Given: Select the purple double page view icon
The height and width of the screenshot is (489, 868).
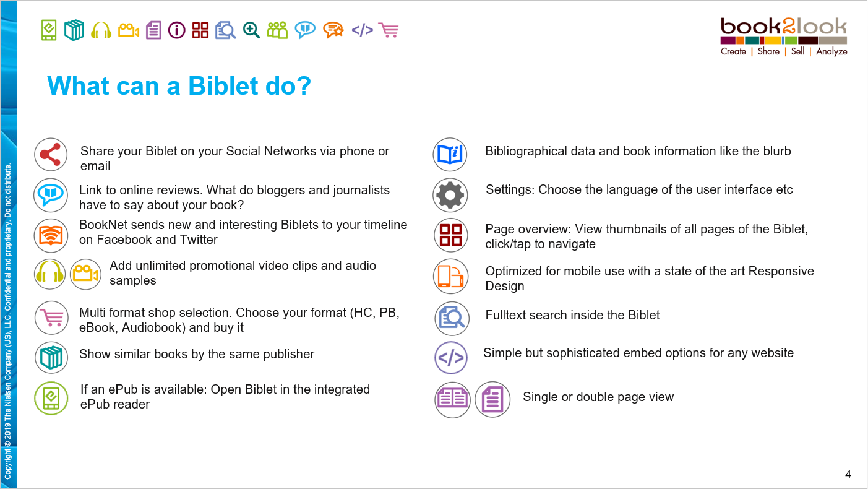Looking at the screenshot, I should click(453, 399).
